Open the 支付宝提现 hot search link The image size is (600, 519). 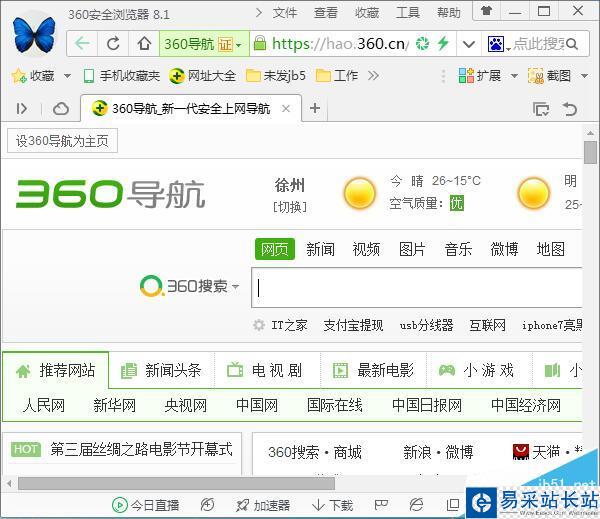[x=353, y=325]
